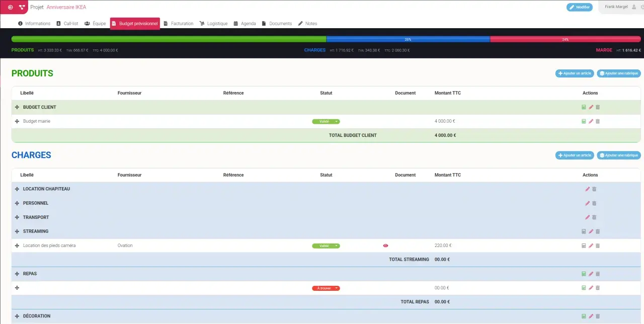Image resolution: width=644 pixels, height=324 pixels.
Task: Switch to the Agenda tab
Action: [x=245, y=24]
